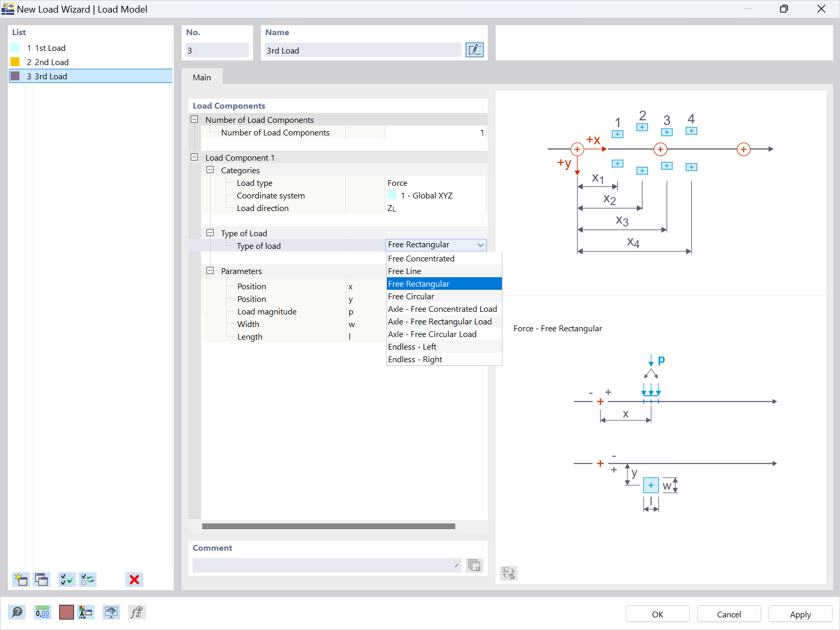Select Axle - Free Concentrated Load
Screen dimensions: 840x630
pos(444,309)
